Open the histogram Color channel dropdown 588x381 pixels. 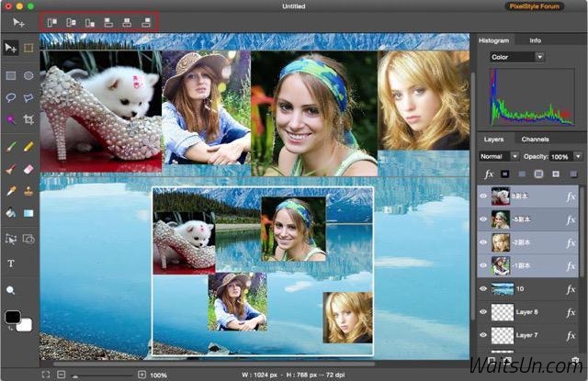[x=517, y=57]
